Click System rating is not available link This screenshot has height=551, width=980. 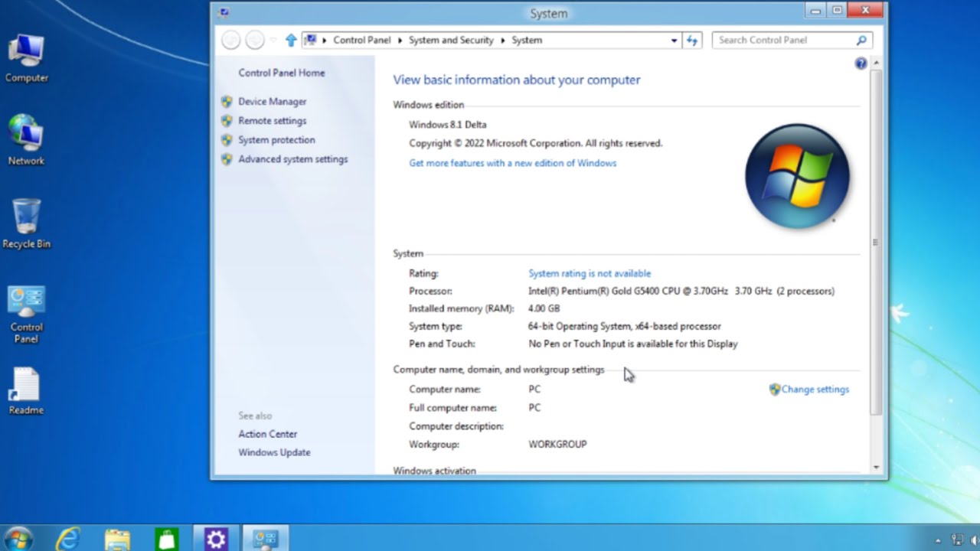click(x=590, y=273)
